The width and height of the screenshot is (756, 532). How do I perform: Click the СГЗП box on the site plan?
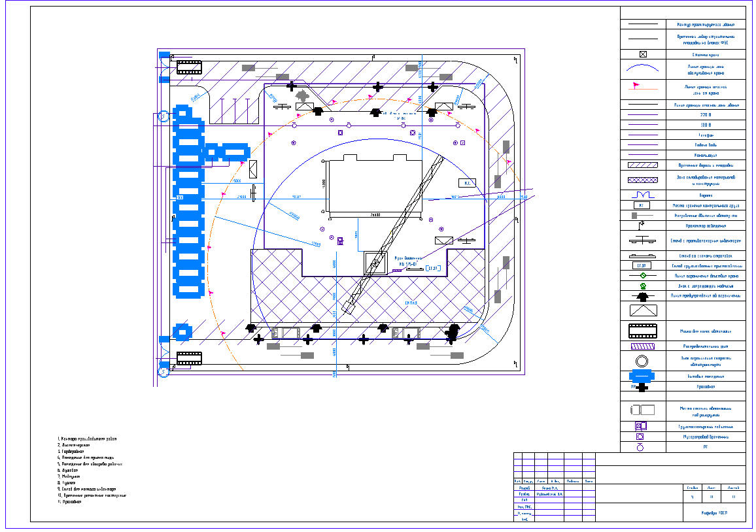433,269
